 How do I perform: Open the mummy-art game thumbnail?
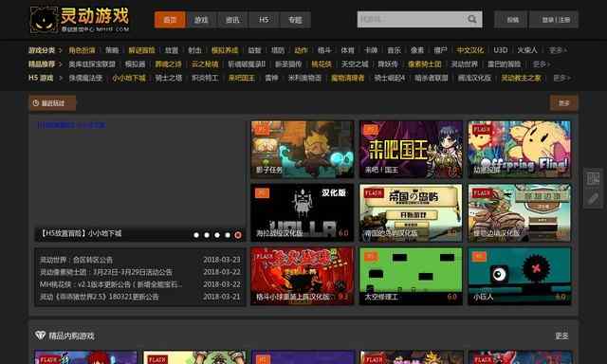pos(519,212)
